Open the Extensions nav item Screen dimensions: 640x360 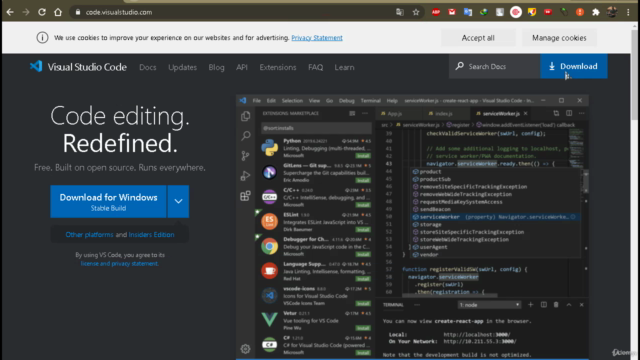[x=278, y=67]
